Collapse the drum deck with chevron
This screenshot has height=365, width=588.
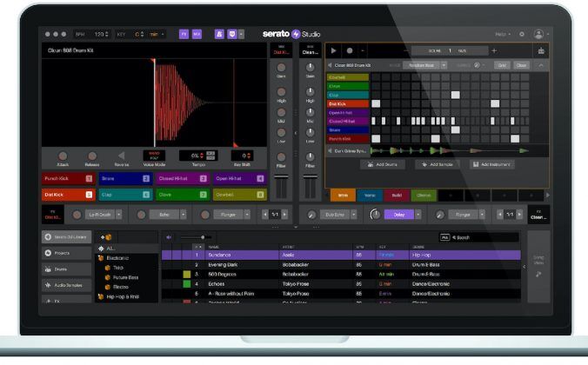coord(541,65)
